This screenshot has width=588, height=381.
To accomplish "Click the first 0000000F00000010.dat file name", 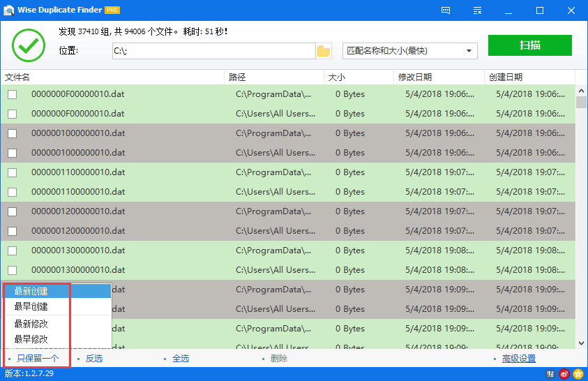I will [78, 94].
